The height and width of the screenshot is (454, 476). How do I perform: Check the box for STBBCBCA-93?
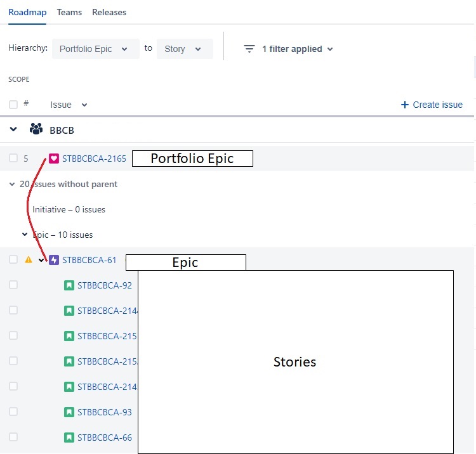point(13,412)
